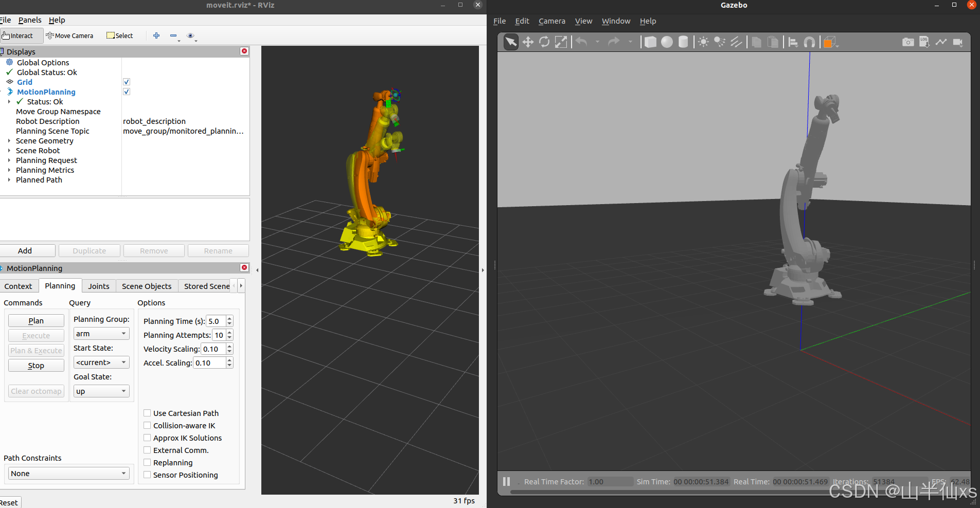
Task: Add a spot light in Gazebo
Action: tap(720, 42)
